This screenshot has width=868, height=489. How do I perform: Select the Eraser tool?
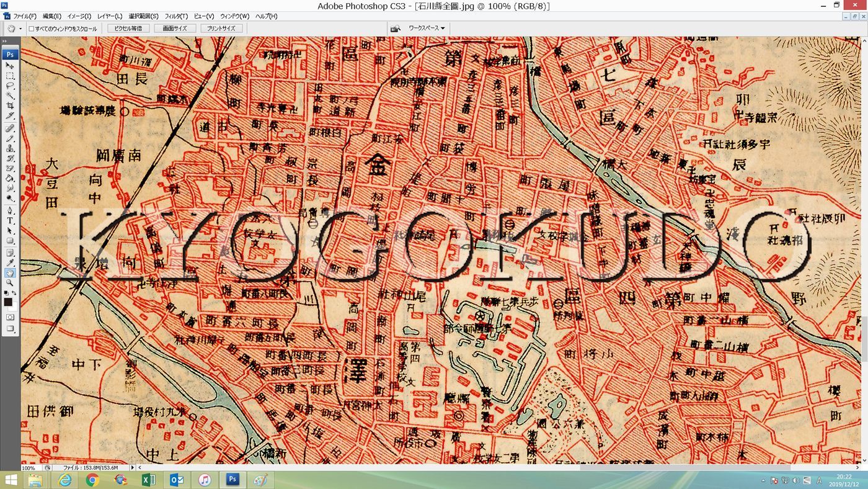click(x=10, y=168)
